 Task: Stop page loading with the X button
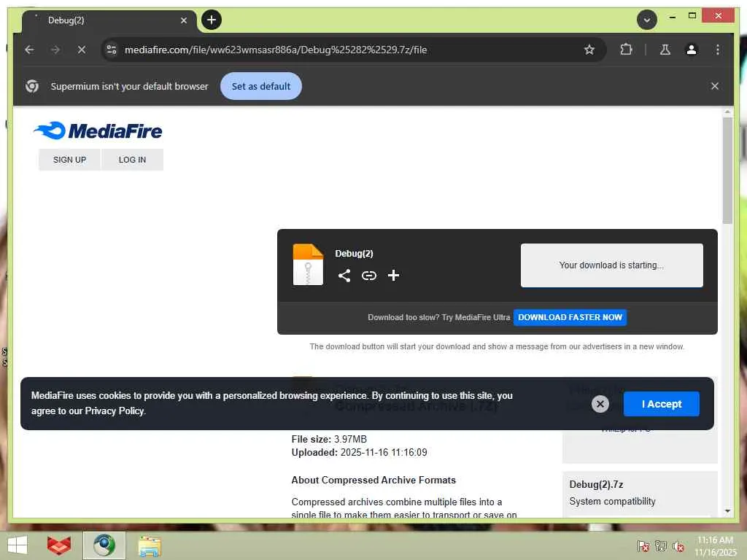point(82,50)
